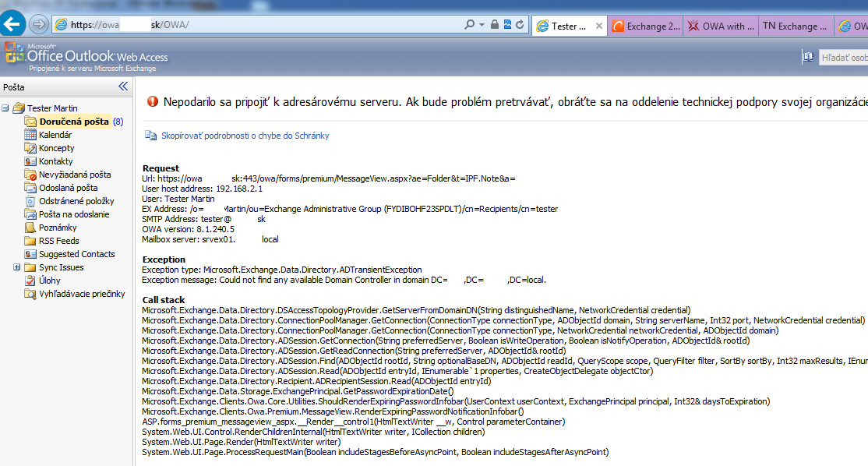Click the Tester Martin mailbox icon

click(x=19, y=108)
